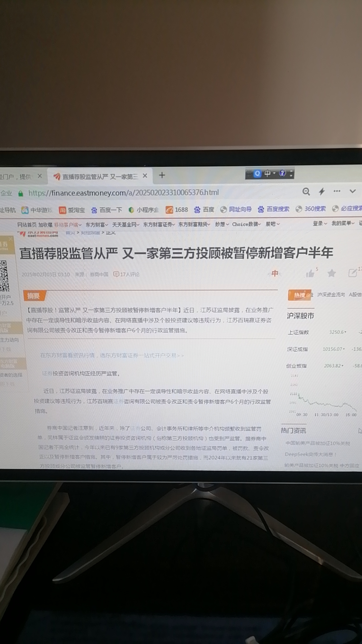Screen dimensions: 362x644
Task: Open the 我的菜单 dropdown
Action: pyautogui.click(x=343, y=223)
